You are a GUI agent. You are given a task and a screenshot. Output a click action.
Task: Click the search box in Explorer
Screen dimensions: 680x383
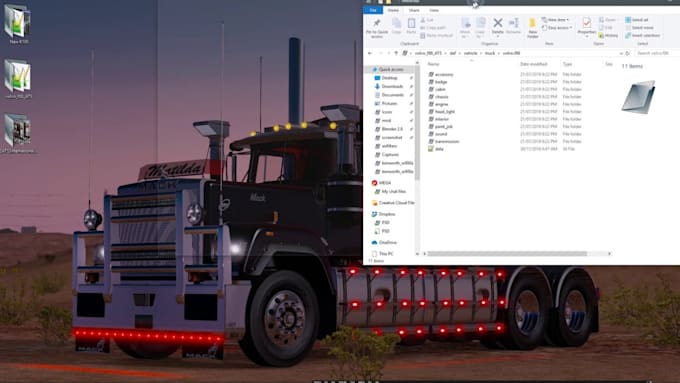[656, 53]
